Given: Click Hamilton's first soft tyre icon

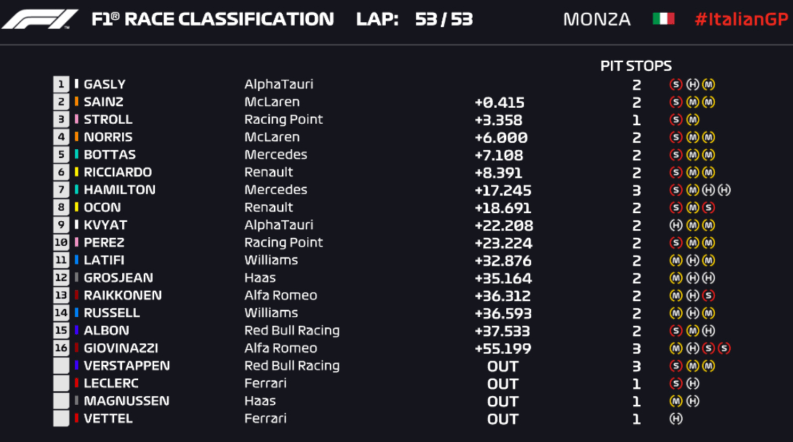Looking at the screenshot, I should pos(676,190).
